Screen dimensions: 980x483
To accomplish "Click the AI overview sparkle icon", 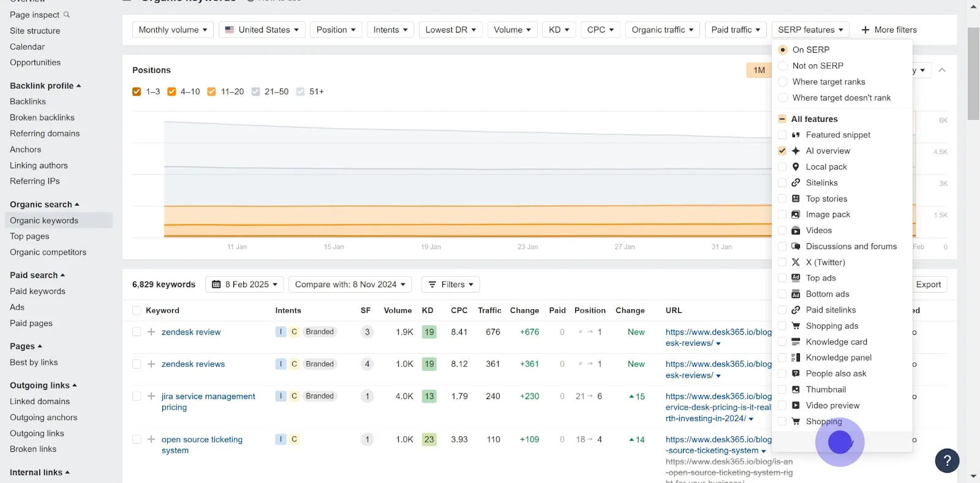I will [x=796, y=151].
